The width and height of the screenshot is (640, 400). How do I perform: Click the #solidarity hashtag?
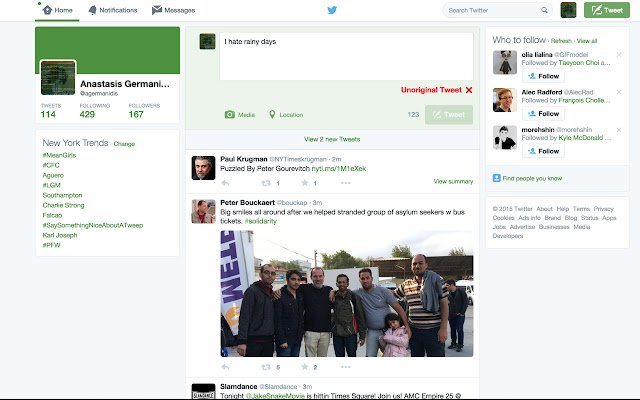pos(260,221)
